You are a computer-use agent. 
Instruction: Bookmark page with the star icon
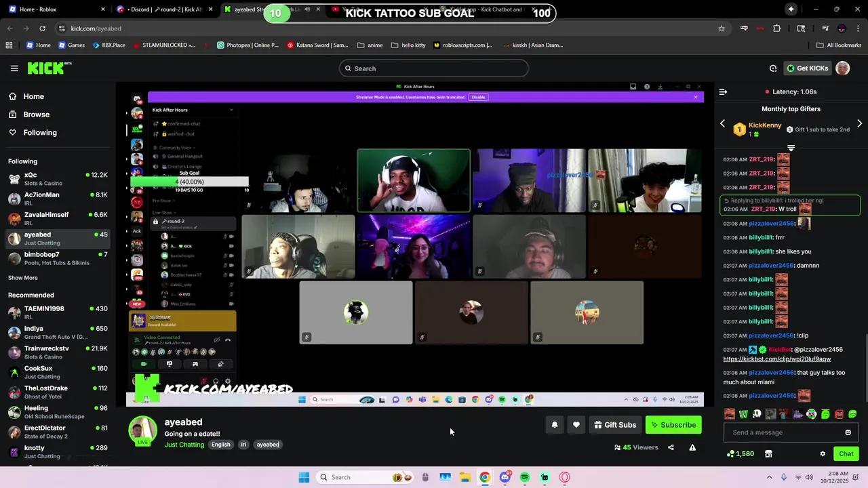[x=722, y=28]
